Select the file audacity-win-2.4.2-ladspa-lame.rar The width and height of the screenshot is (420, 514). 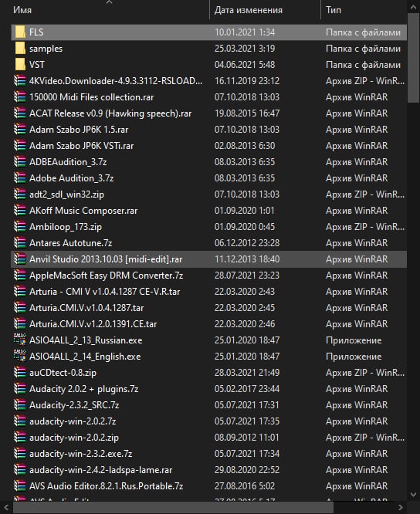100,470
